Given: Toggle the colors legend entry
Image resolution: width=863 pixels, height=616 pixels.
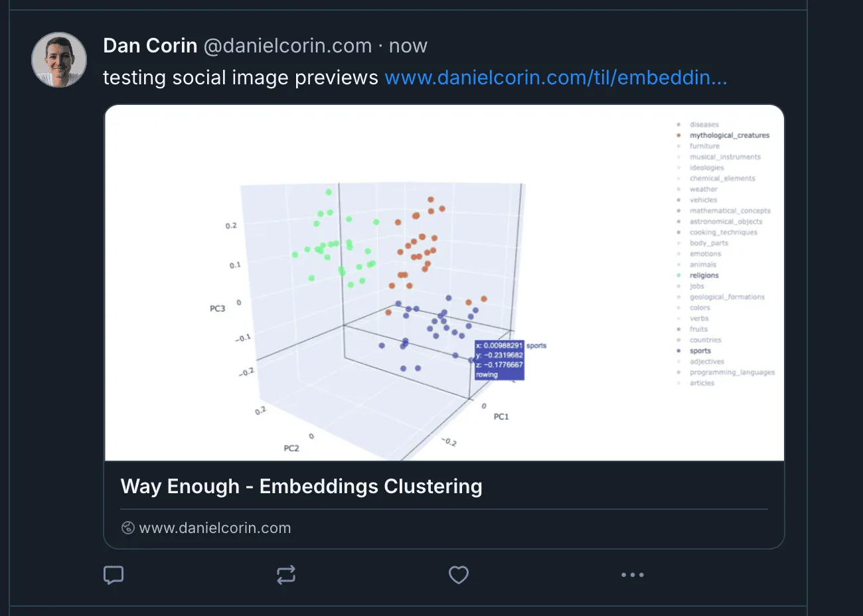Looking at the screenshot, I should (x=701, y=307).
